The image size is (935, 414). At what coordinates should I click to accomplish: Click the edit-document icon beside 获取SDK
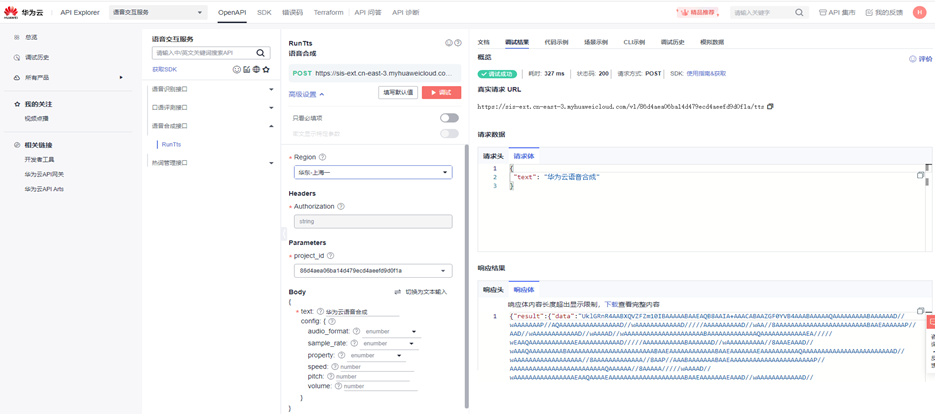pyautogui.click(x=246, y=70)
